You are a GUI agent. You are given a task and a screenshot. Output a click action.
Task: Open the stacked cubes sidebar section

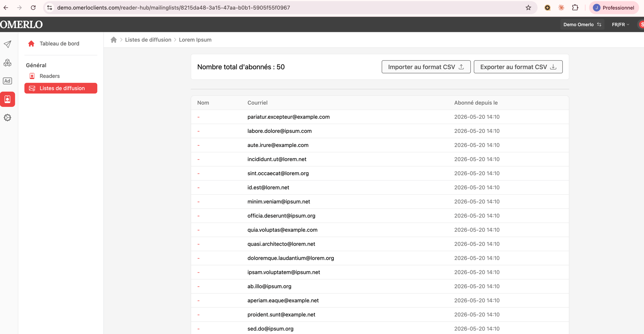(7, 62)
